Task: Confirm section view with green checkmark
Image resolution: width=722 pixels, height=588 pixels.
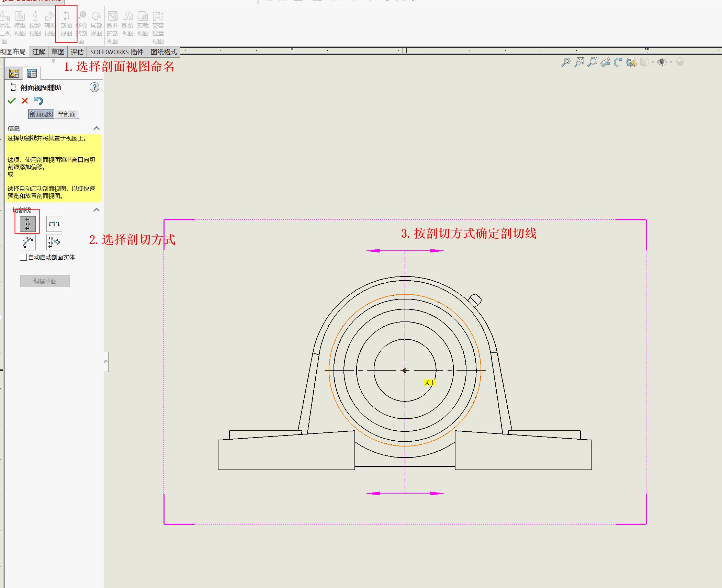Action: pyautogui.click(x=12, y=101)
